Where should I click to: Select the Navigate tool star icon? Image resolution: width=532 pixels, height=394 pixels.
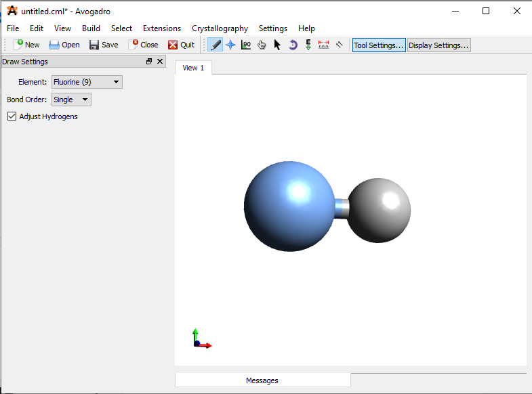pyautogui.click(x=230, y=45)
